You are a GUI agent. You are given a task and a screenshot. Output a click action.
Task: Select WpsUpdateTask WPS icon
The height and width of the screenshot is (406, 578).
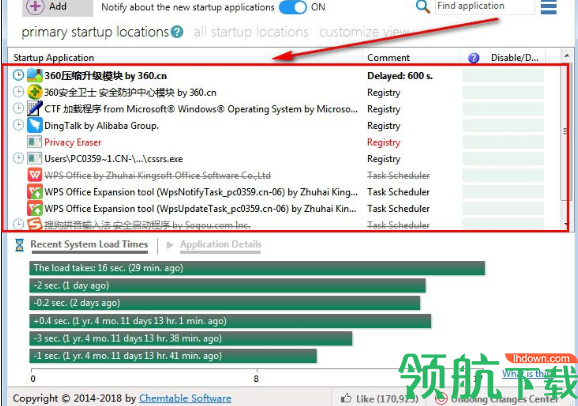click(35, 208)
